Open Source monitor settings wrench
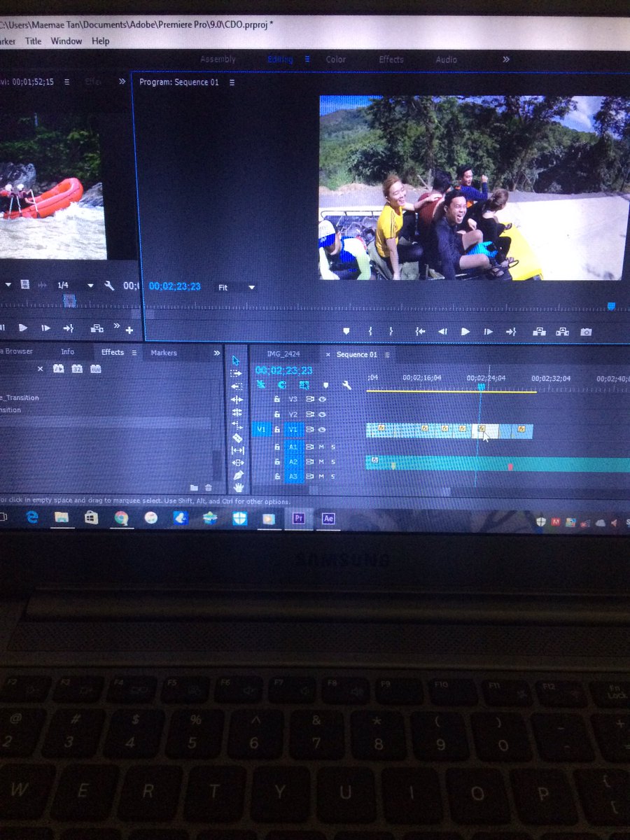Image resolution: width=630 pixels, height=840 pixels. click(x=108, y=285)
